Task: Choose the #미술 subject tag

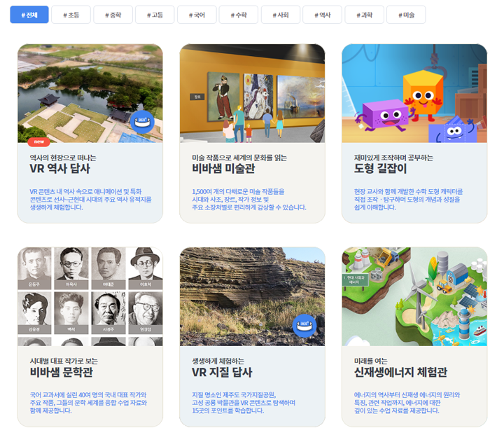Action: 406,15
